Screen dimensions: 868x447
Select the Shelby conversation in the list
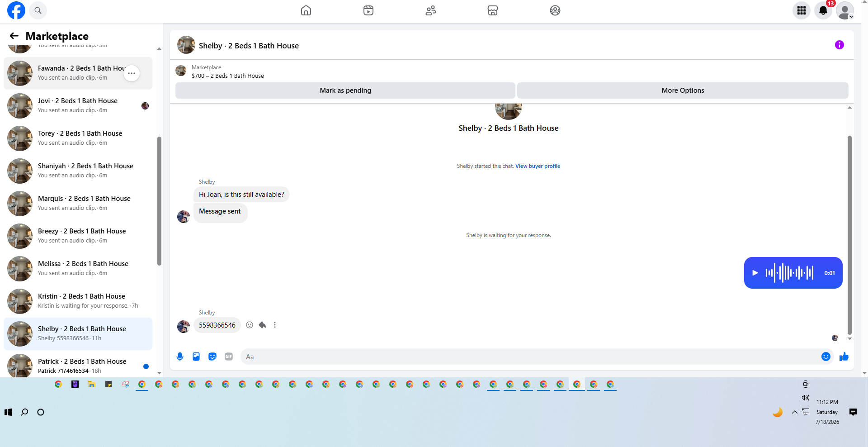point(78,334)
